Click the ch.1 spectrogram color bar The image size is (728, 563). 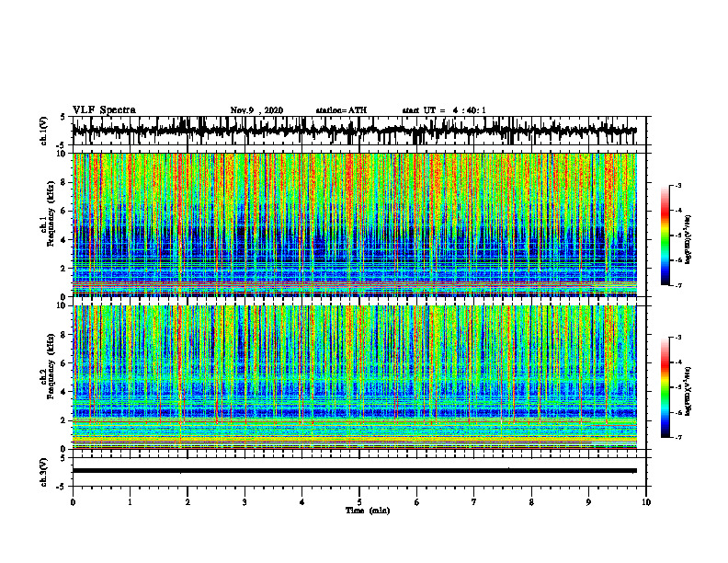(x=665, y=236)
